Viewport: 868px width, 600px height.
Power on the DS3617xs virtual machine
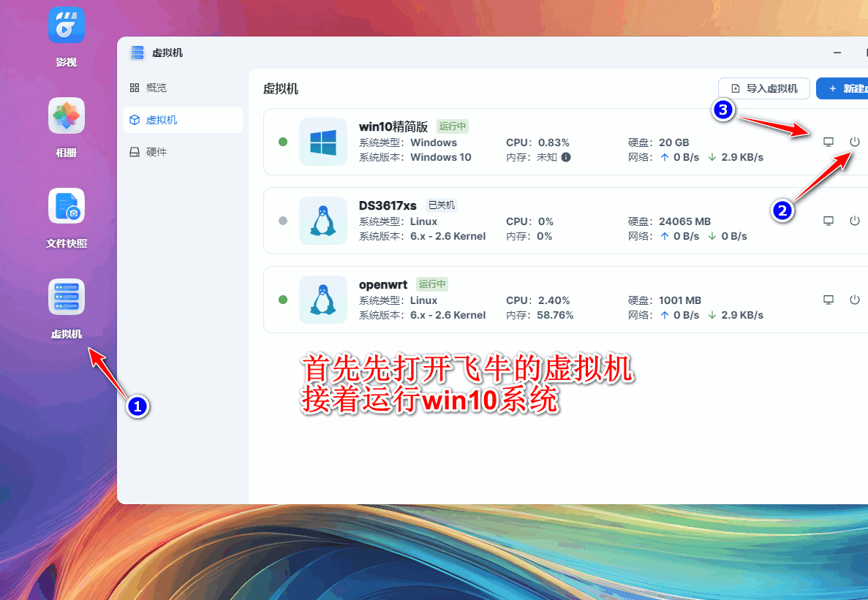pyautogui.click(x=854, y=221)
